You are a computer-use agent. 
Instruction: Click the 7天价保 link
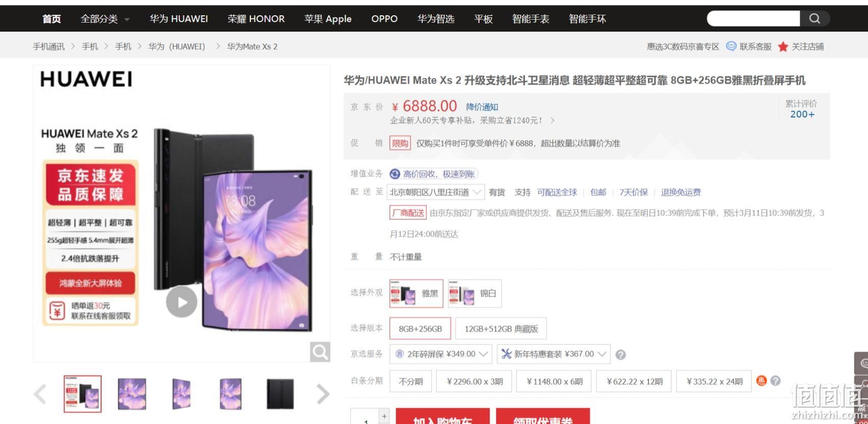coord(633,192)
